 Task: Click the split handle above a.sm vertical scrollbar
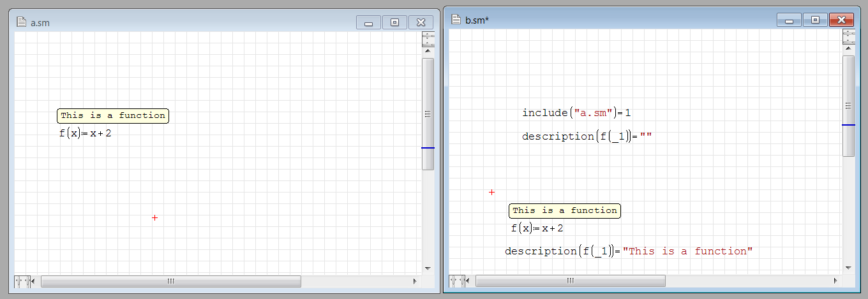(x=428, y=40)
